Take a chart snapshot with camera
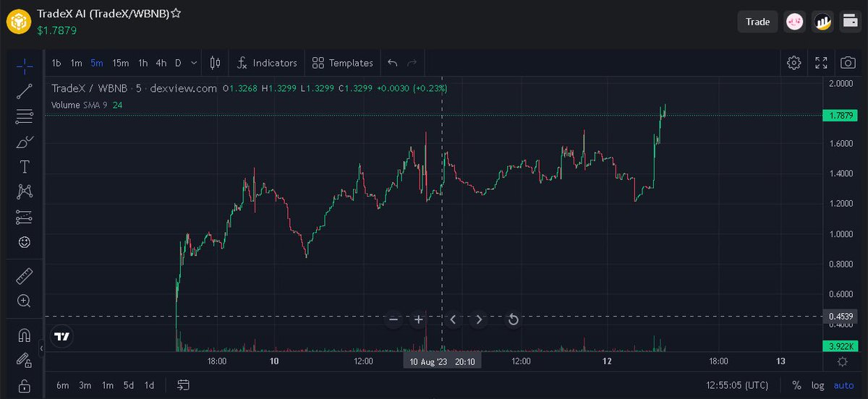The image size is (868, 399). [x=848, y=63]
